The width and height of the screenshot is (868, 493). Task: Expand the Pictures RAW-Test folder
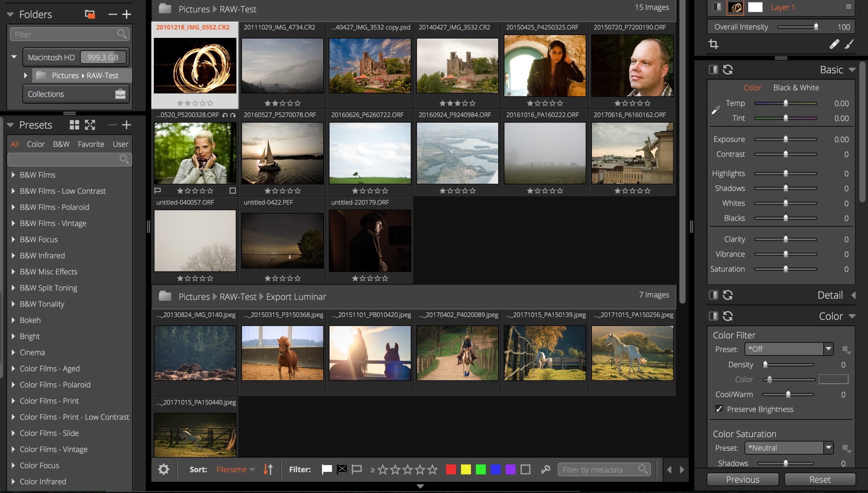point(25,75)
